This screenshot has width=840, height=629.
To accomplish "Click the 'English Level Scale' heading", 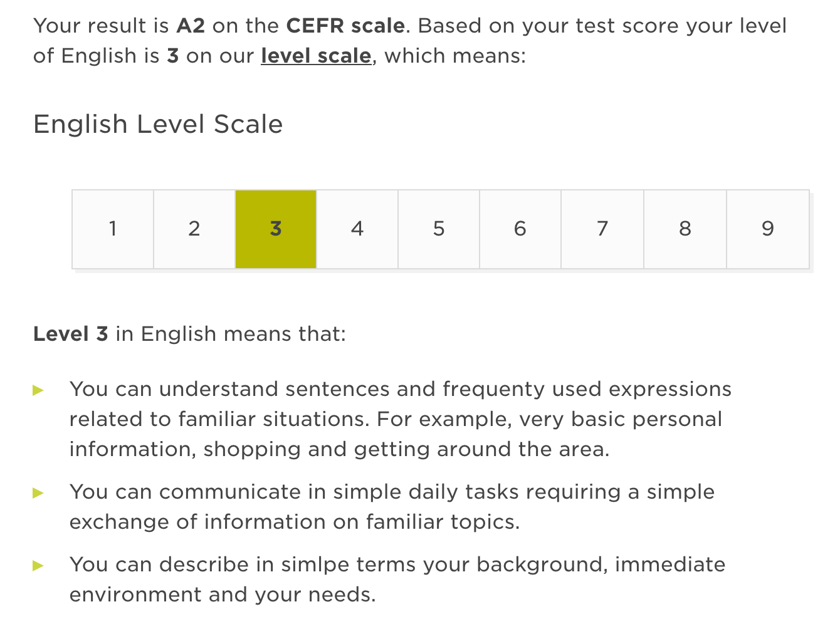I will click(x=158, y=124).
